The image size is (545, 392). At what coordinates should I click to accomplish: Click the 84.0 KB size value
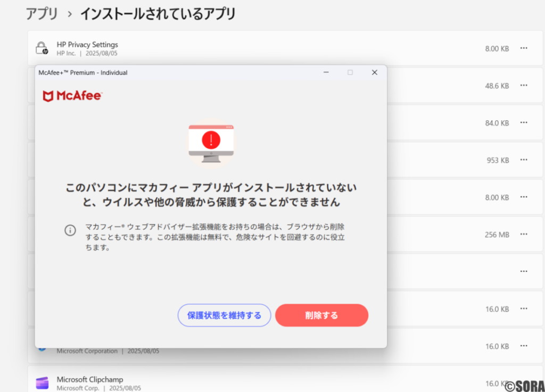click(x=497, y=123)
